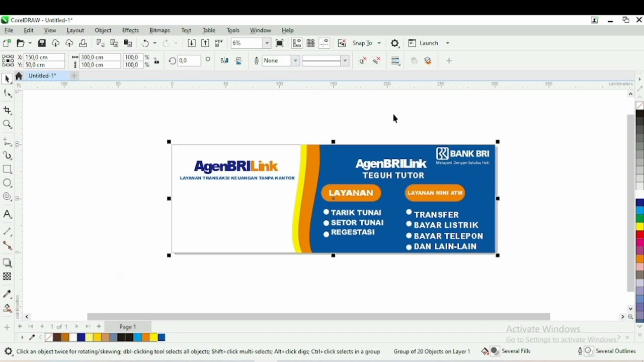The image size is (644, 362).
Task: Click the no-fill swatch in document palette
Action: [49, 337]
